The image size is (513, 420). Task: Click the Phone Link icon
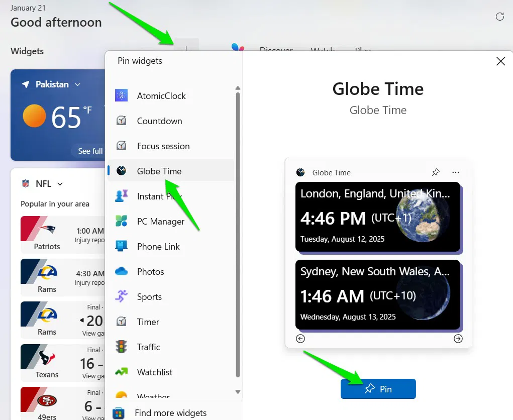tap(121, 246)
